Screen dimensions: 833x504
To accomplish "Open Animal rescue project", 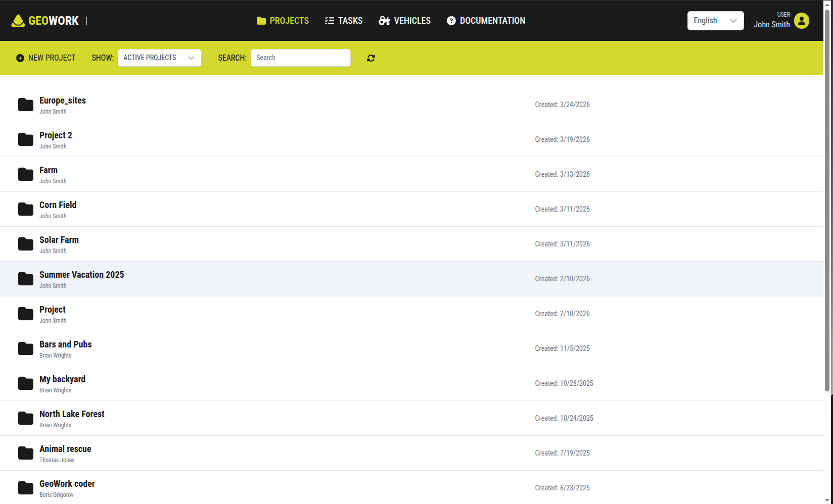I will point(411,453).
